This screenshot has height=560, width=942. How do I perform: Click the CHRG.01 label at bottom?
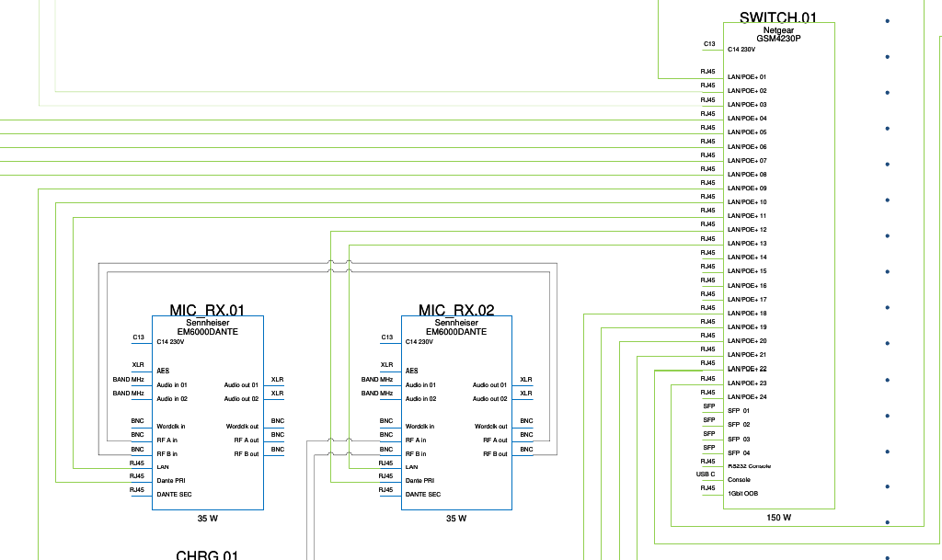[x=207, y=555]
